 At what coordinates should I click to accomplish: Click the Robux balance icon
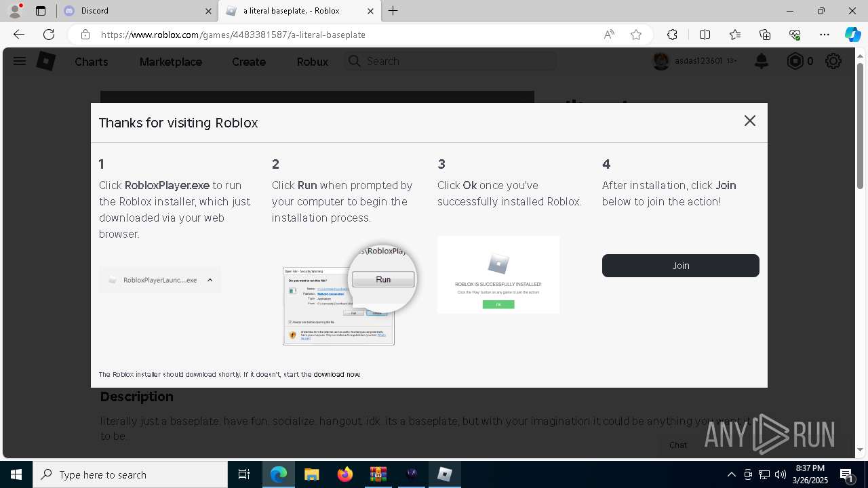[x=795, y=61]
